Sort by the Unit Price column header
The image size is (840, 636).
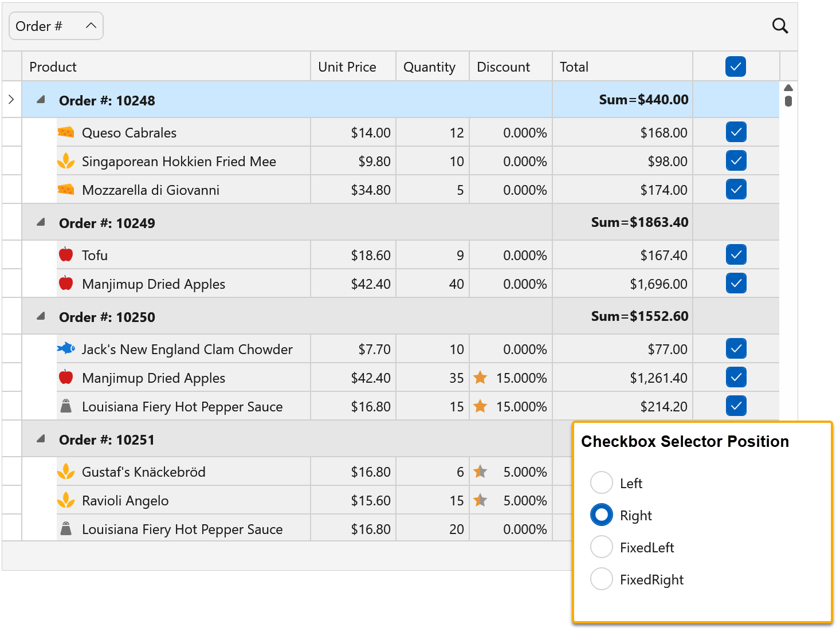347,67
